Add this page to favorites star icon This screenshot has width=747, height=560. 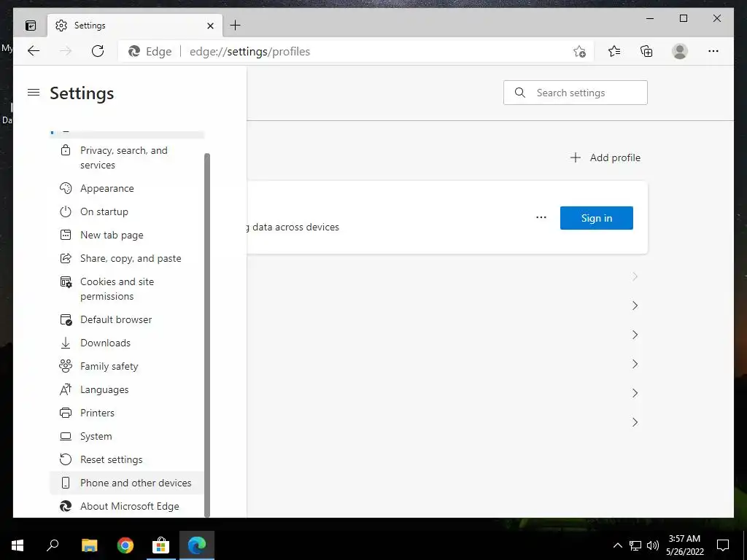pyautogui.click(x=579, y=52)
